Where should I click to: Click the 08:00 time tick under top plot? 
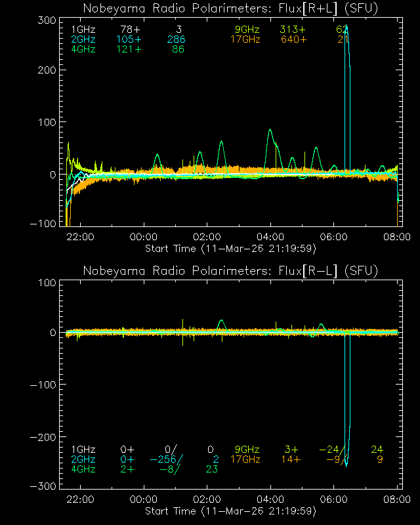click(398, 237)
